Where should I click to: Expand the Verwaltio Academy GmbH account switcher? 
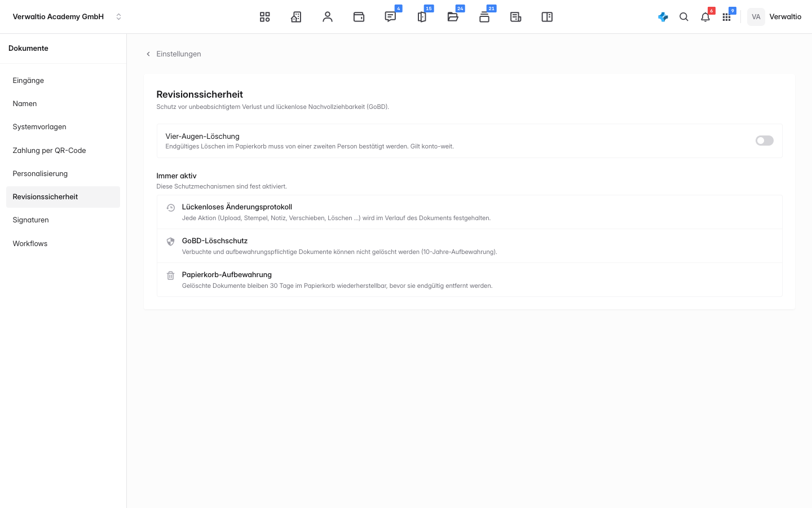(118, 17)
